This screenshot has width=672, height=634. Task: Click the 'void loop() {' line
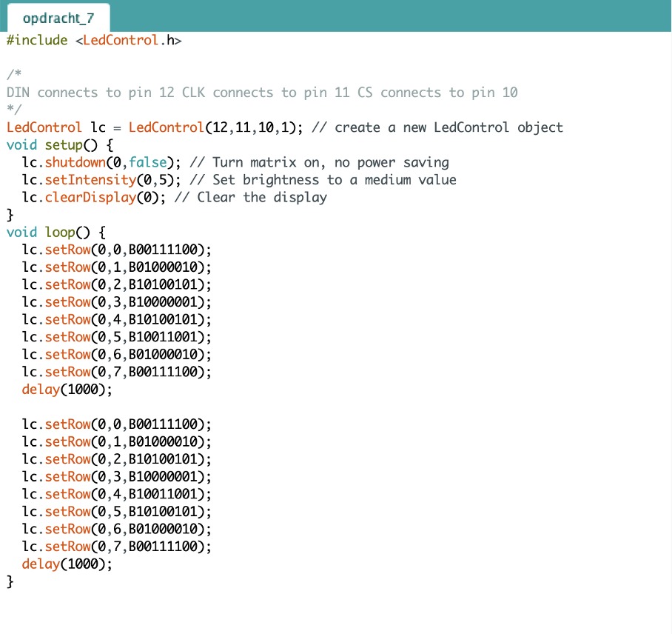[x=56, y=233]
